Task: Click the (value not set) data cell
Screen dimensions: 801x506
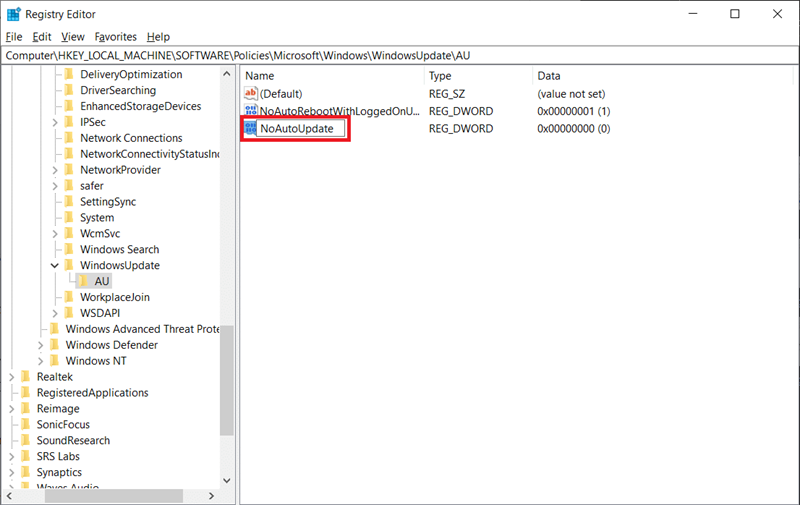Action: 571,93
